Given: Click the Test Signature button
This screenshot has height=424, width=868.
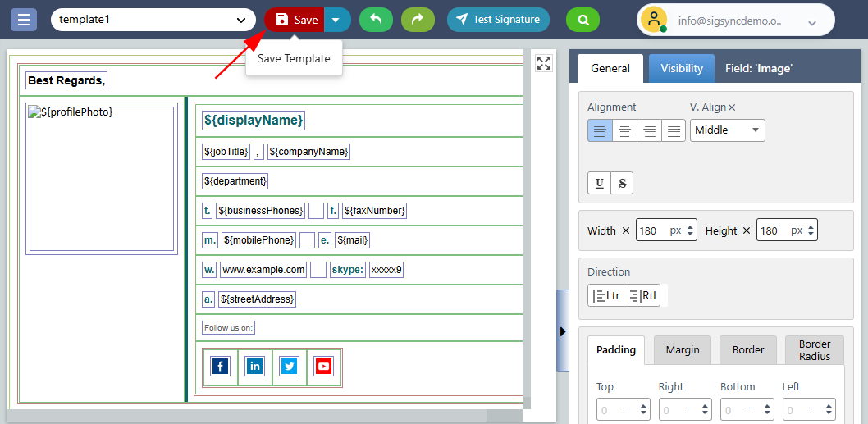Looking at the screenshot, I should 499,20.
